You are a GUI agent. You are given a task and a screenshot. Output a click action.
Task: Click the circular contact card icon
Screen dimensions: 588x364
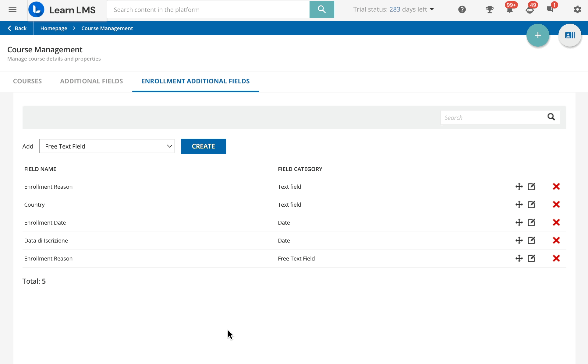pos(569,35)
